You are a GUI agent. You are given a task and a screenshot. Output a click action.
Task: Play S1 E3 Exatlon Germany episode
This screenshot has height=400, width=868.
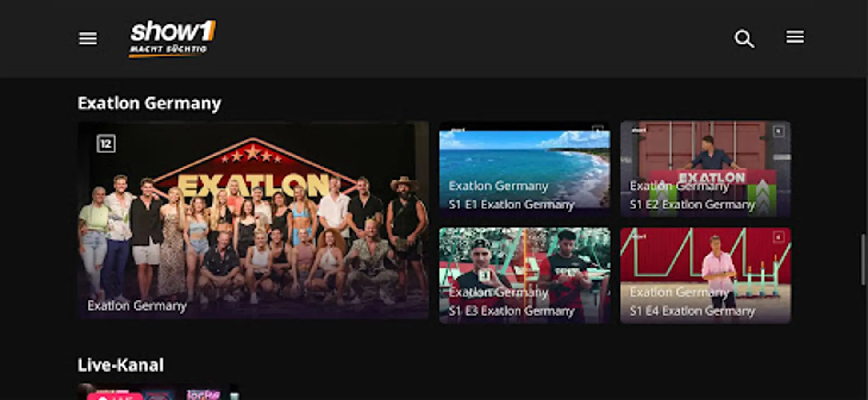pyautogui.click(x=524, y=275)
